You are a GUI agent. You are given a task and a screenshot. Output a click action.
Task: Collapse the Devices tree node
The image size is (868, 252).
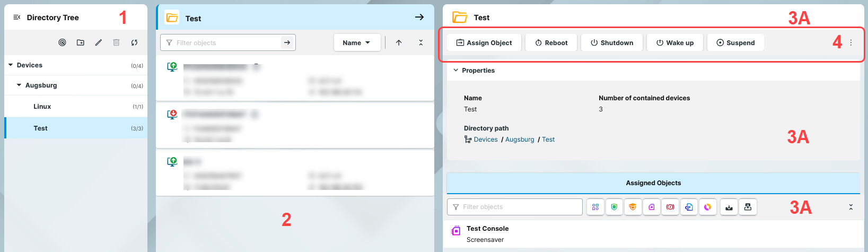[11, 65]
